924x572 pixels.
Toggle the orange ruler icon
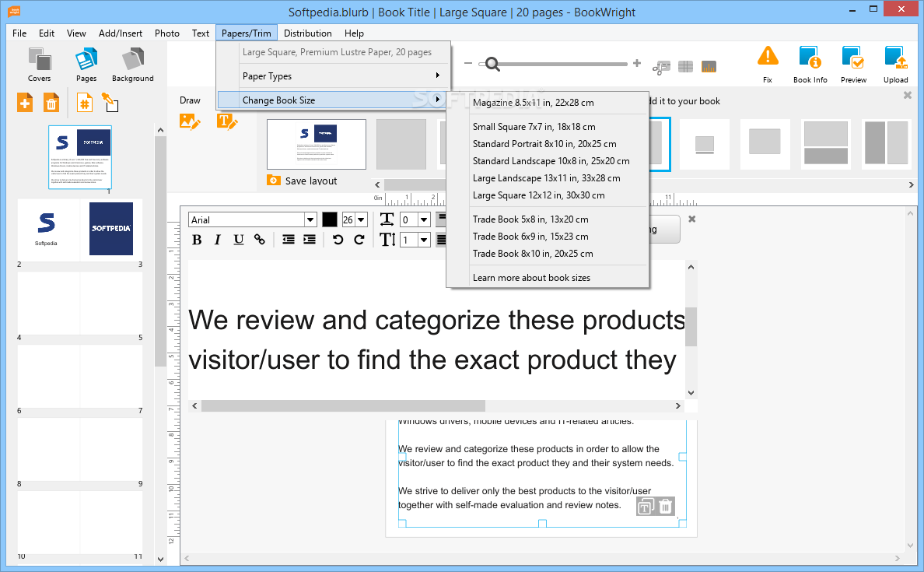709,67
